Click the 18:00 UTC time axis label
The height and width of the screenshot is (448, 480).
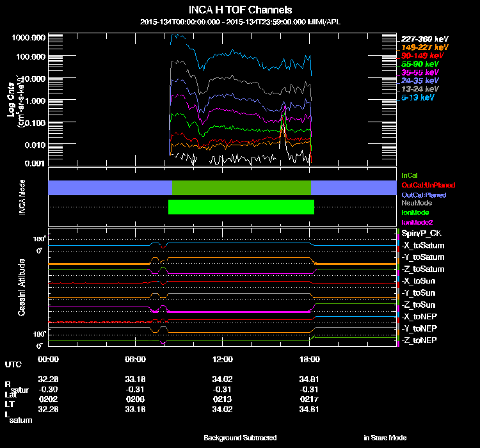click(309, 360)
